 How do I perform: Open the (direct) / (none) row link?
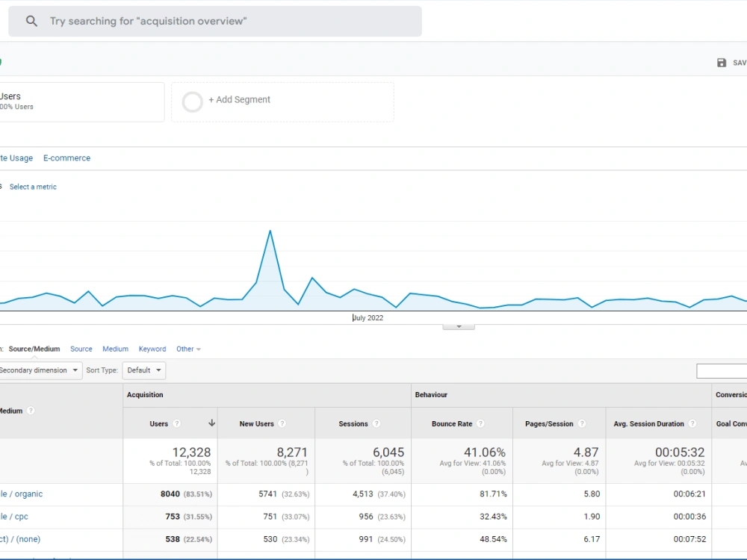20,539
